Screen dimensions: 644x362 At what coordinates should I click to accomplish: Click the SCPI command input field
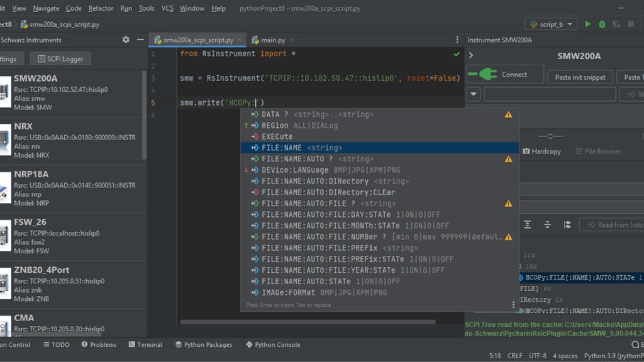pos(549,94)
